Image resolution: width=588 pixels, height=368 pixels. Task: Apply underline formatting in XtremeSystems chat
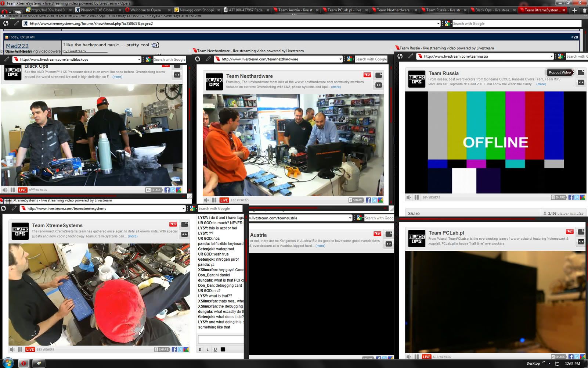point(215,349)
